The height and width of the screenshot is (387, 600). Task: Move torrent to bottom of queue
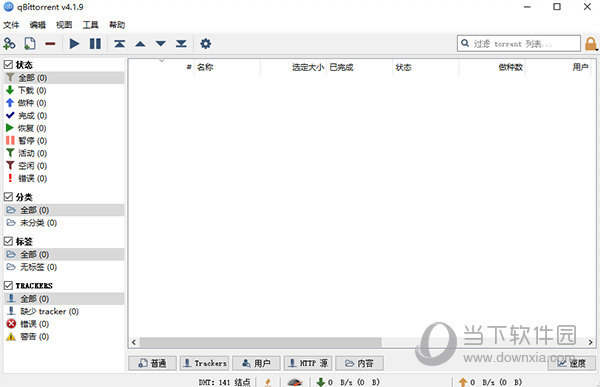coord(181,44)
